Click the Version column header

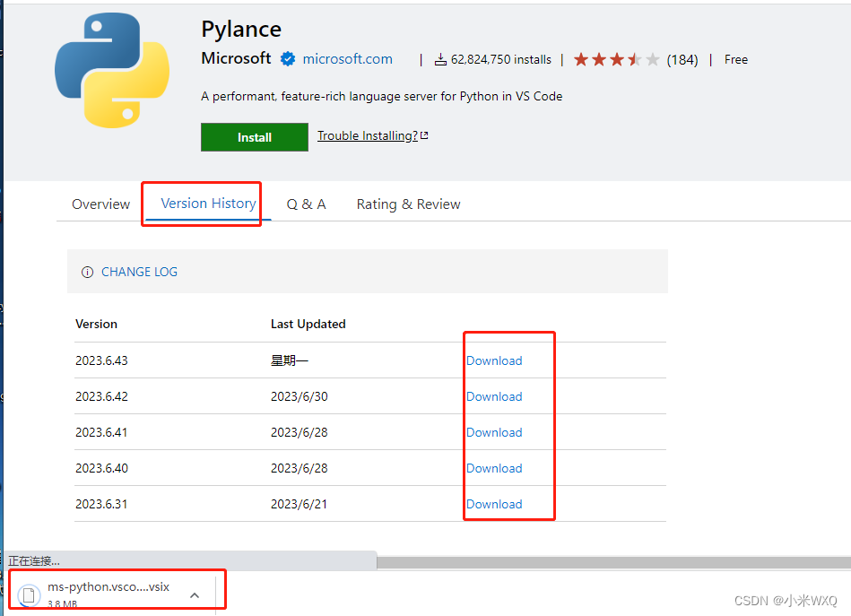(x=96, y=324)
